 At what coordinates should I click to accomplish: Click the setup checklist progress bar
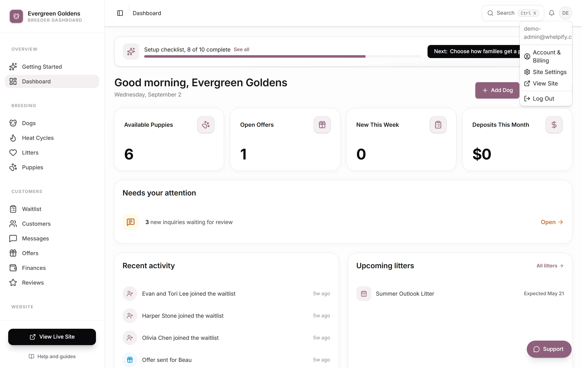point(282,56)
